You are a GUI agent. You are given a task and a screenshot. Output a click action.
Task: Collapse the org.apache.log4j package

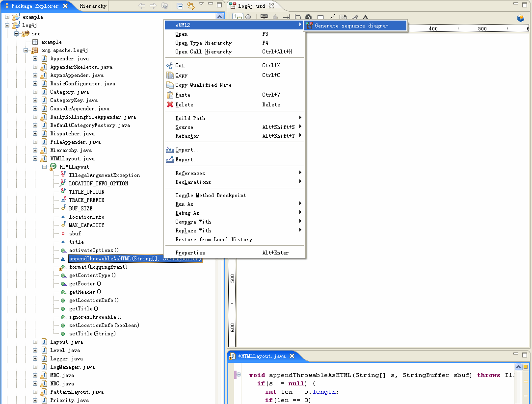pos(26,50)
